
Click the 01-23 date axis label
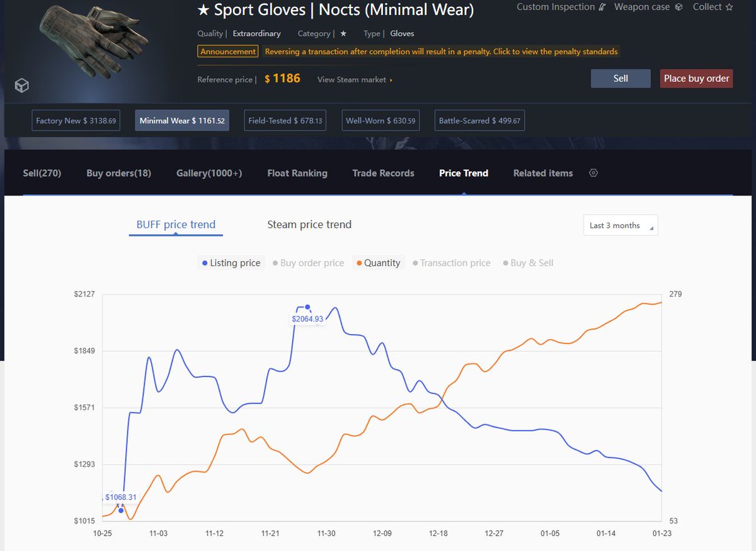(662, 533)
